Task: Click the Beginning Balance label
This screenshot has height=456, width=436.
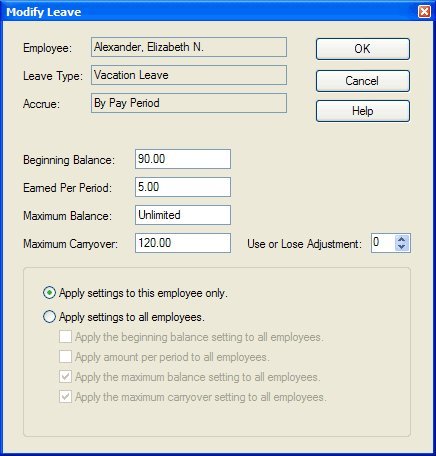Action: pos(69,160)
